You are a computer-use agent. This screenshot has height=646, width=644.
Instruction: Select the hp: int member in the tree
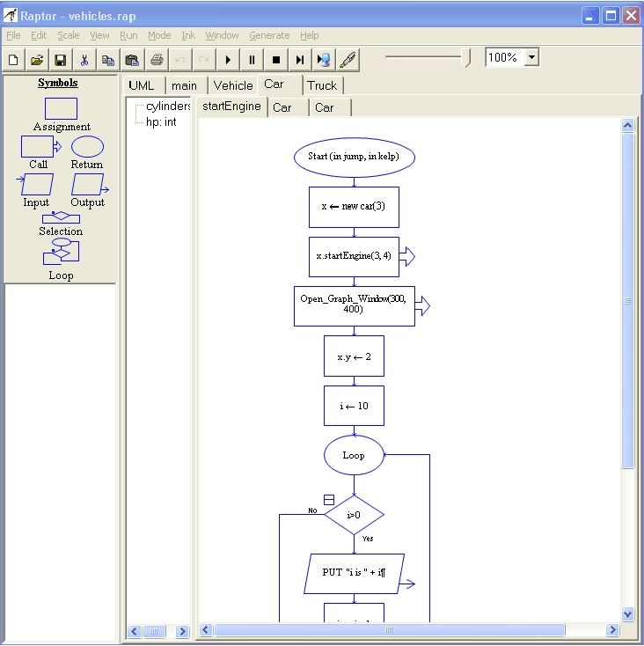click(x=161, y=122)
